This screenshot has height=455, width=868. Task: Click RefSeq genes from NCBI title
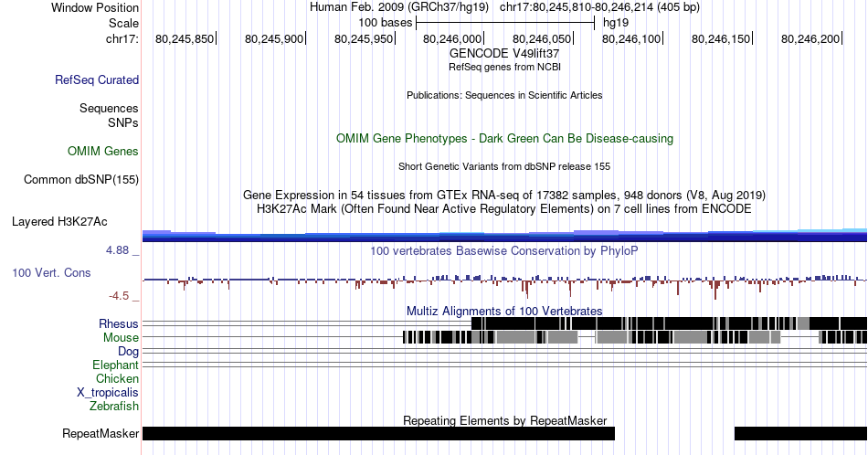pyautogui.click(x=504, y=67)
